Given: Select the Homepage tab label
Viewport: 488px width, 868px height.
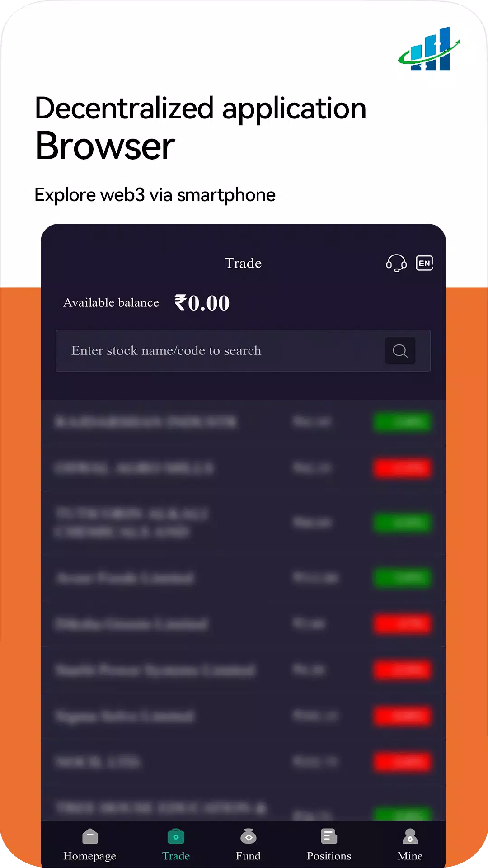Looking at the screenshot, I should pyautogui.click(x=90, y=856).
